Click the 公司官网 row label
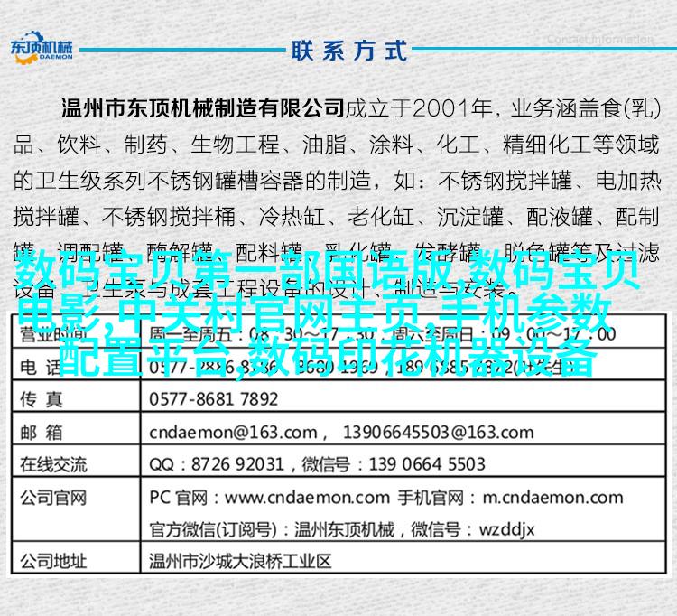Screen dimensions: 677x616 pos(53,498)
